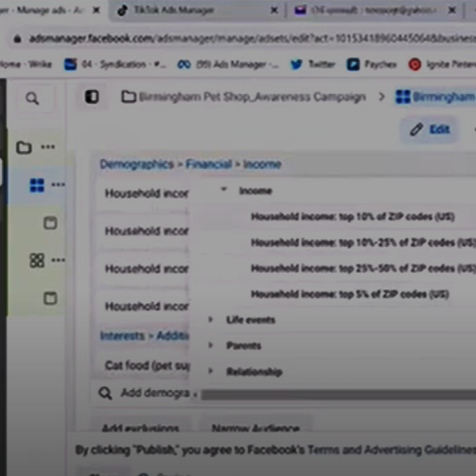Open the 04 - Syndication bookmark

(x=115, y=64)
